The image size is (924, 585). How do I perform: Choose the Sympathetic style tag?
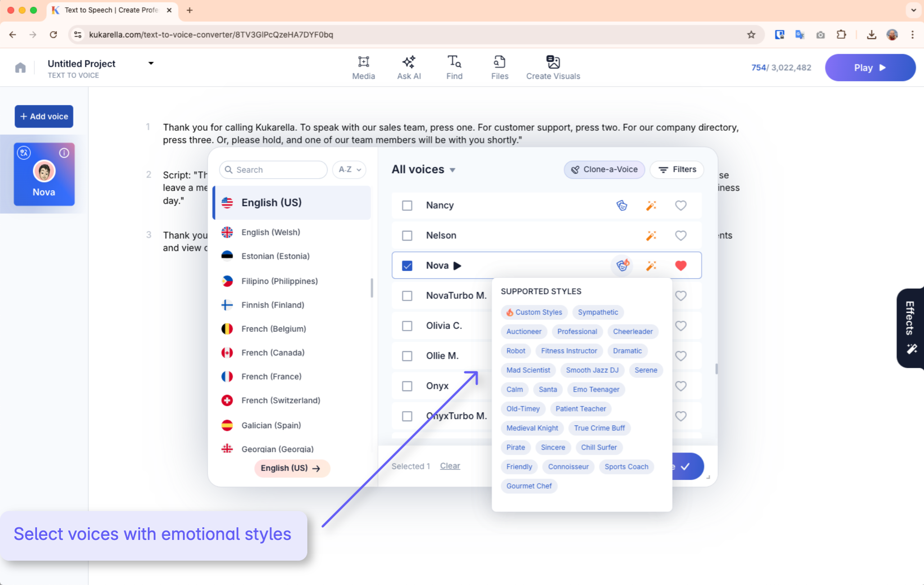[x=598, y=312]
